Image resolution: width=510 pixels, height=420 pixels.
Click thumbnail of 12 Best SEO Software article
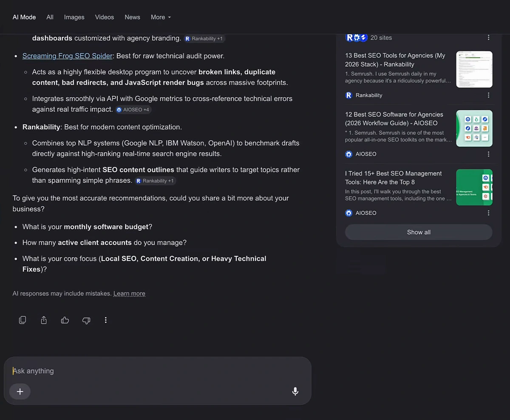pos(474,128)
